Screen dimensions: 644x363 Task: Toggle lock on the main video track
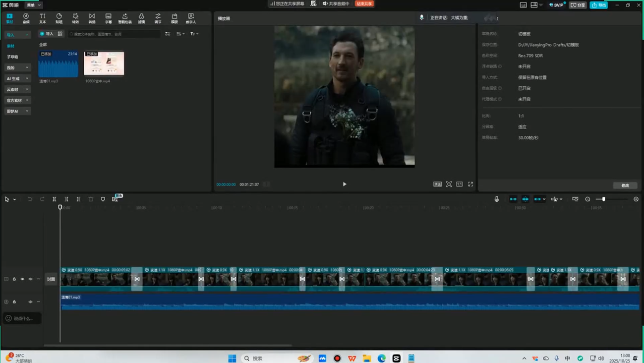pos(14,279)
